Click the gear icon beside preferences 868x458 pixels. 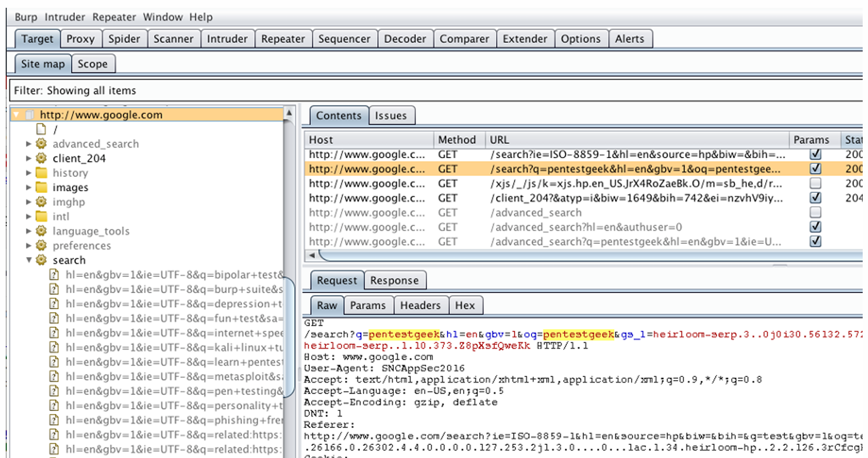click(41, 246)
